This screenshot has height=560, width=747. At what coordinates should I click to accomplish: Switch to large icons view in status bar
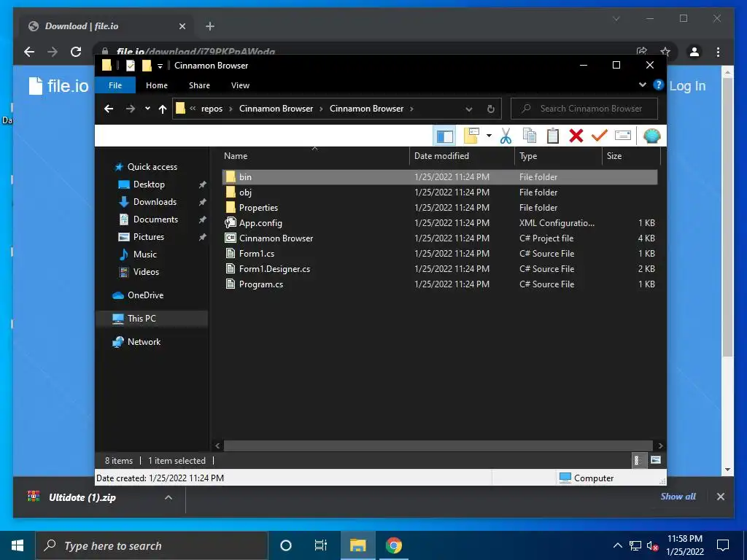(x=656, y=460)
